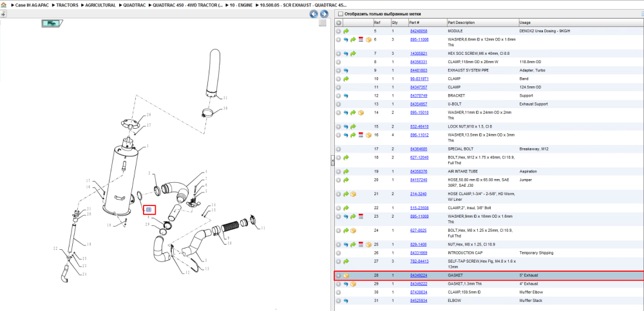Viewport: 644px width, 311px height.
Task: Open AGRICULTURAL breadcrumb level
Action: pos(100,5)
